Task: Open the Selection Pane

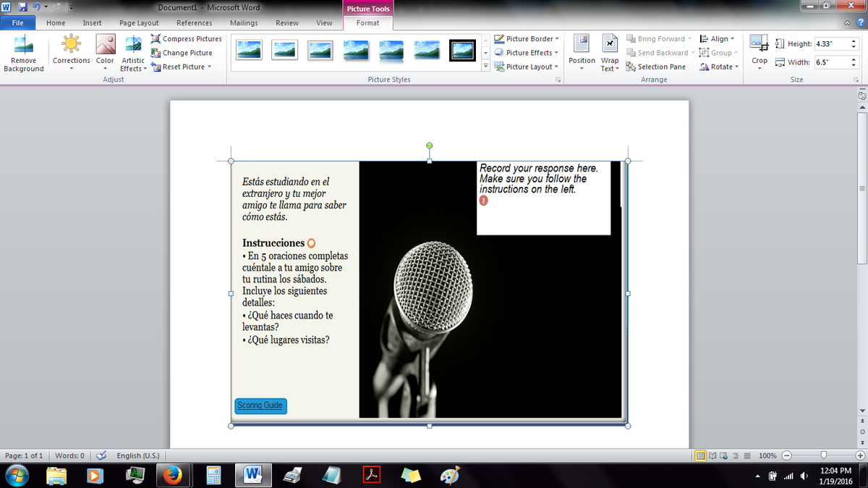Action: tap(656, 67)
